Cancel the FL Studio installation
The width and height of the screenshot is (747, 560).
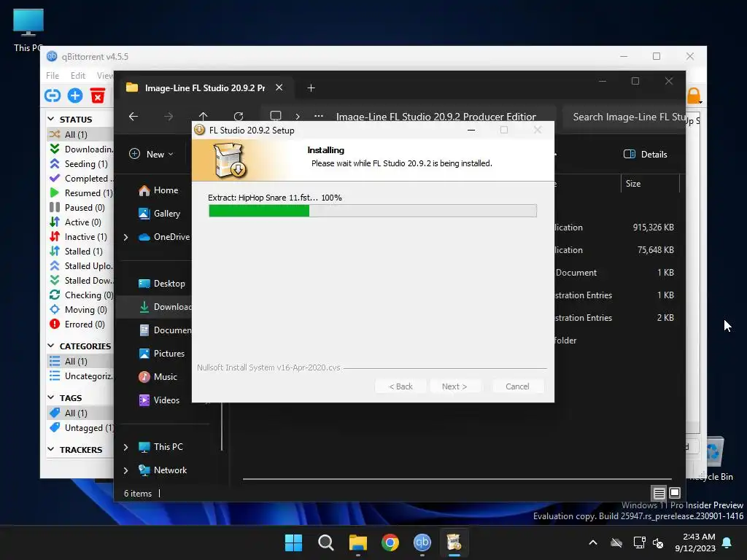(517, 386)
